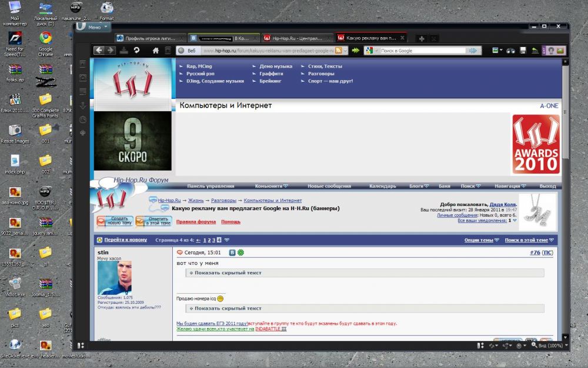Go back with the browser back arrow

coord(99,50)
